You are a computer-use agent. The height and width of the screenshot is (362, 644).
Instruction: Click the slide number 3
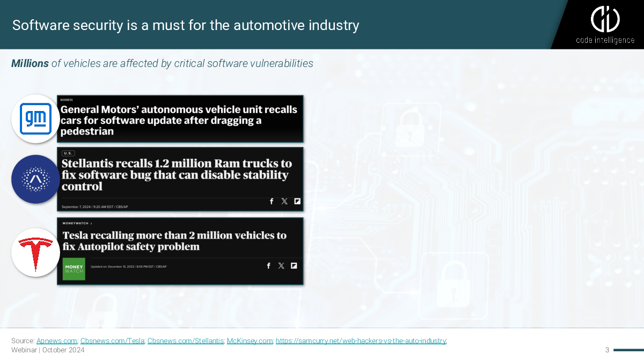(x=607, y=350)
